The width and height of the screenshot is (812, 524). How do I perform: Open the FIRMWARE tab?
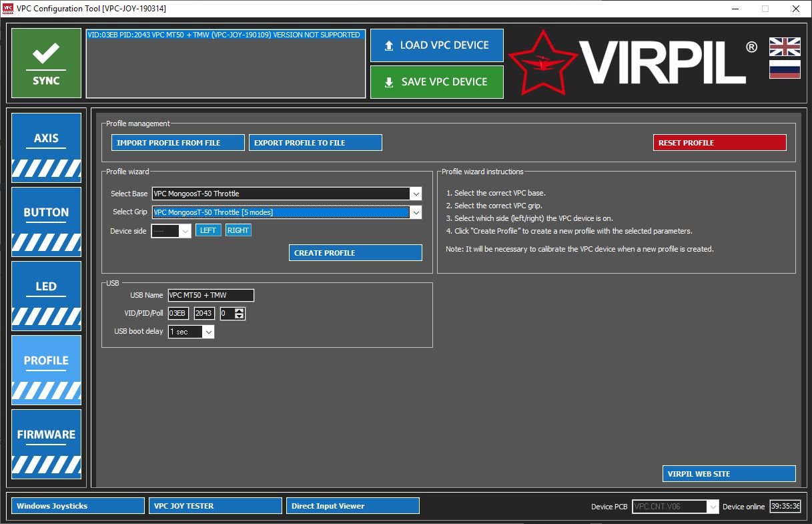[46, 444]
